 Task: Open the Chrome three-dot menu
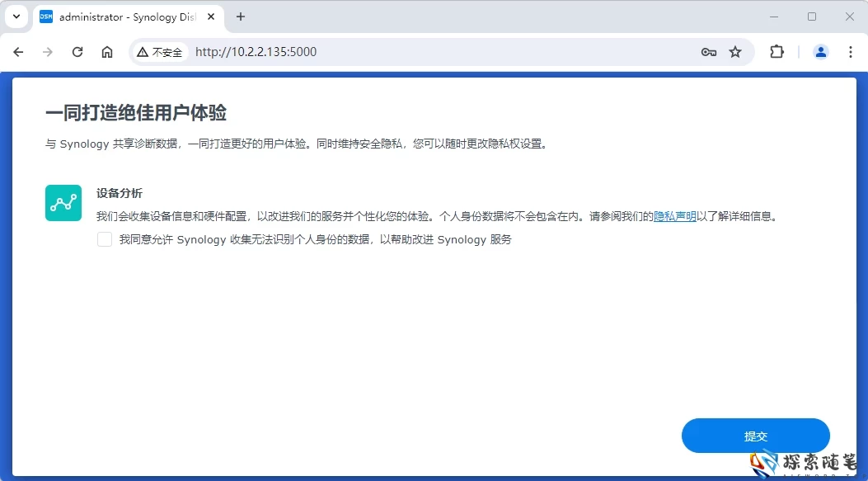pyautogui.click(x=851, y=51)
